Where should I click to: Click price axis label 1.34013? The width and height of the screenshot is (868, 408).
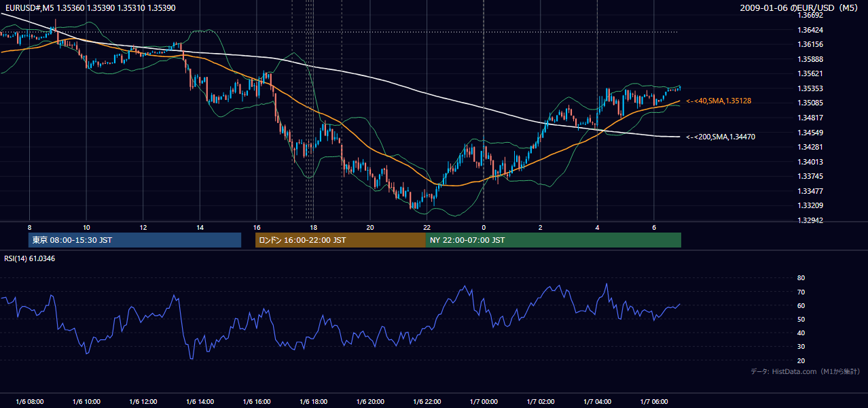click(810, 162)
